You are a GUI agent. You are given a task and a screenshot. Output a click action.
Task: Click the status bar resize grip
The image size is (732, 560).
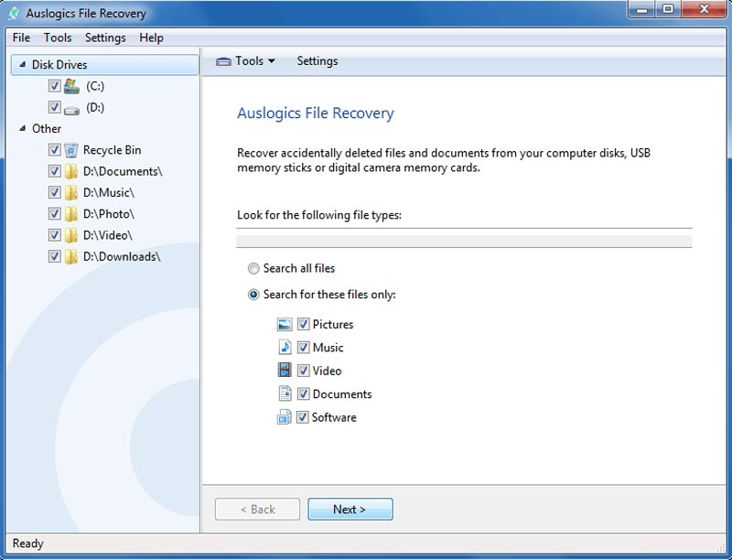[x=721, y=546]
